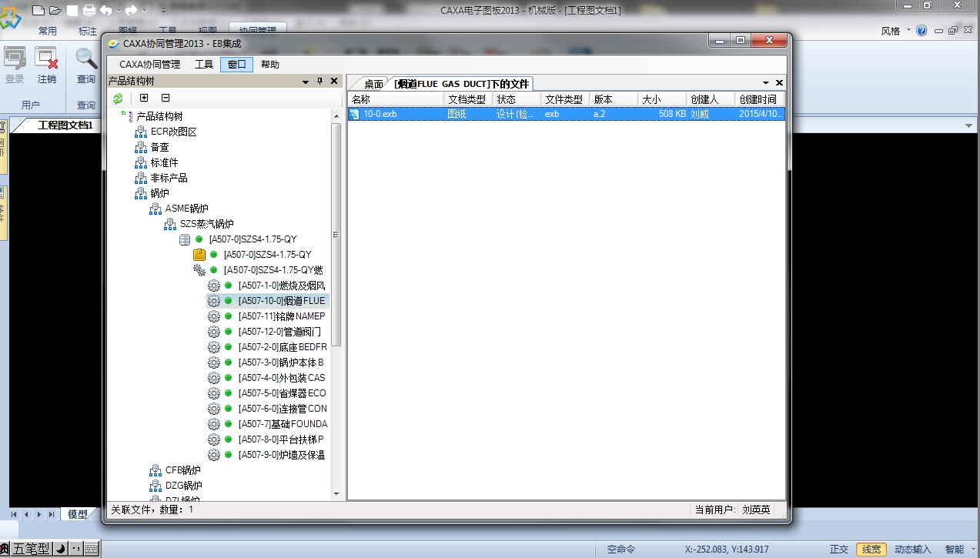Click the 登录 login icon in the ribbon
Screen dimensions: 980x558
click(15, 59)
